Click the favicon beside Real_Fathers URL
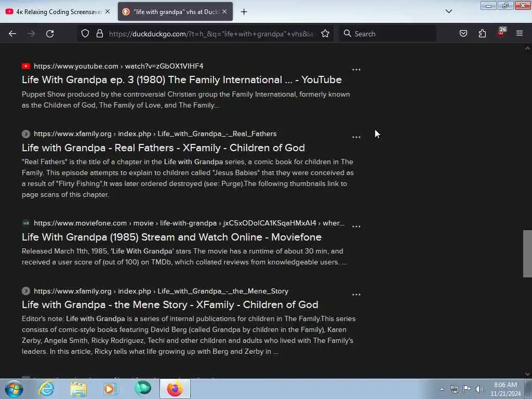532x399 pixels. pos(26,134)
